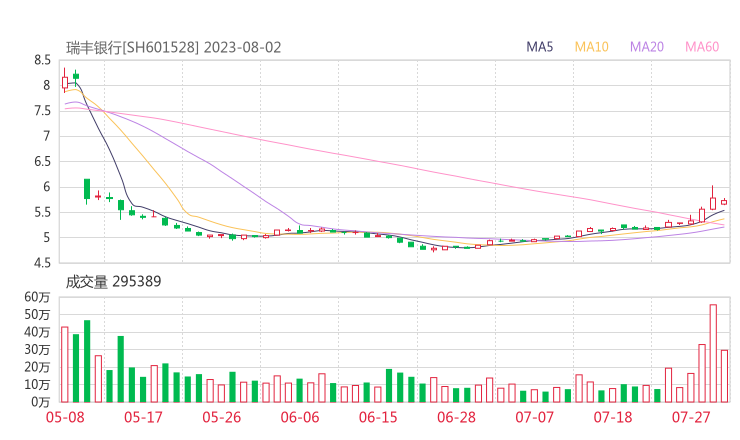Click the 06-06 date axis label
The width and height of the screenshot is (740, 440).
pyautogui.click(x=300, y=417)
